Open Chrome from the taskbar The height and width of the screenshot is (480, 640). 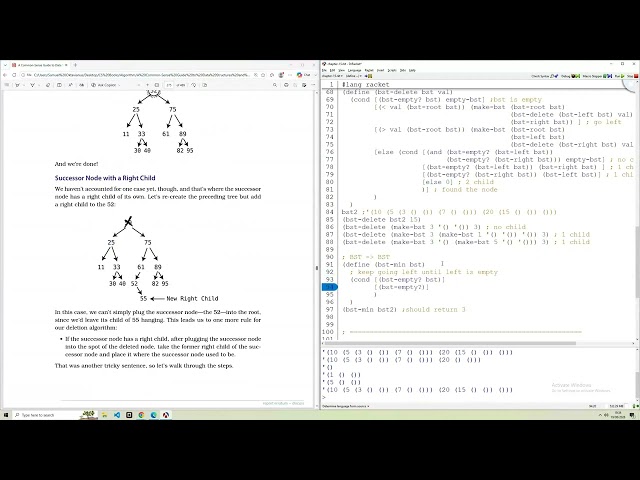[x=141, y=415]
